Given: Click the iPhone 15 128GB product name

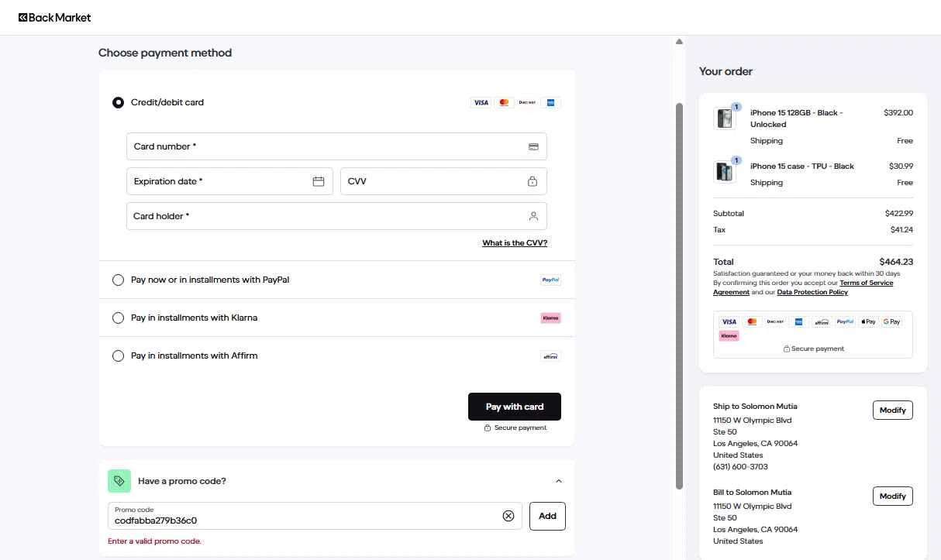Looking at the screenshot, I should [x=796, y=119].
